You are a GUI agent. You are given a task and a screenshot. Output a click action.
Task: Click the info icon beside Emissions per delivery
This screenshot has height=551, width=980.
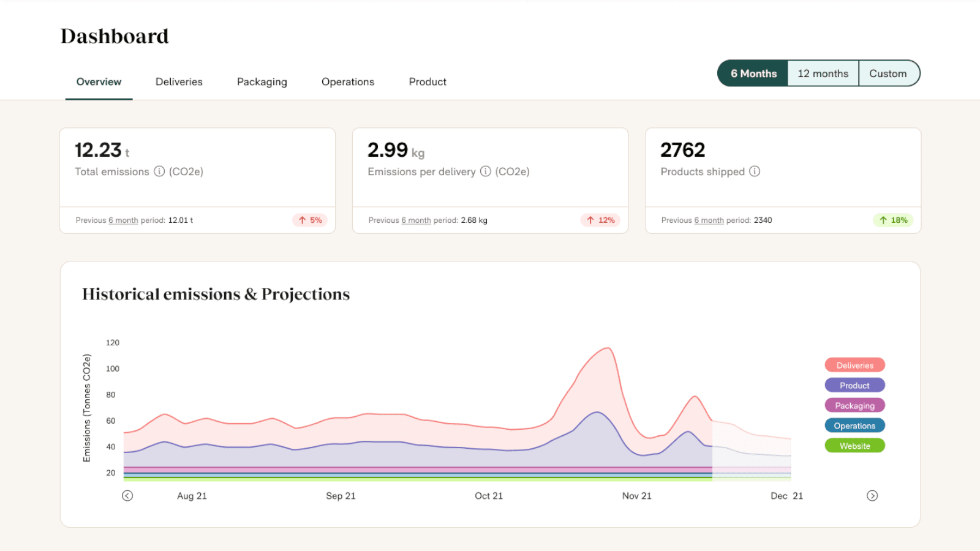pos(486,172)
